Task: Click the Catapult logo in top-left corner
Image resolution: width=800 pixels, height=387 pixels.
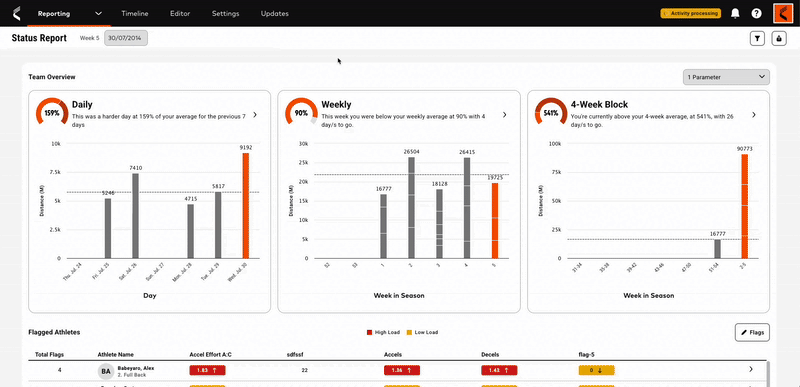Action: pos(16,13)
